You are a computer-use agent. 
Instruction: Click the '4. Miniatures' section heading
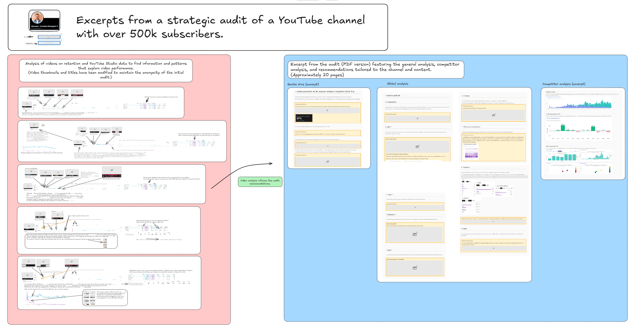pos(391,215)
